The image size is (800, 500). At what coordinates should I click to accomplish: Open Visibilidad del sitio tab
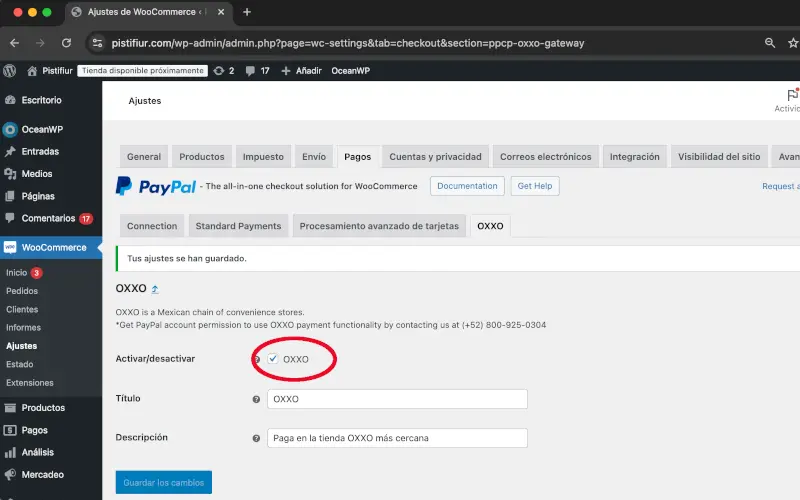pos(719,157)
